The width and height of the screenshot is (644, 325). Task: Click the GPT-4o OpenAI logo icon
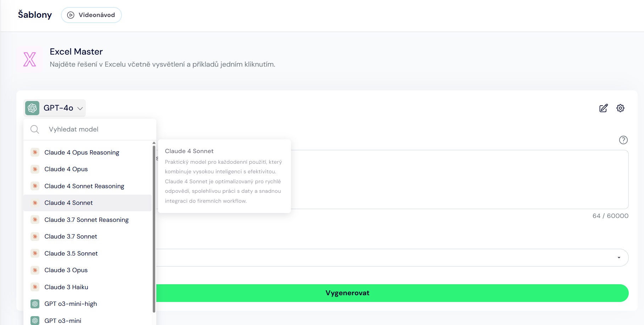pyautogui.click(x=32, y=108)
